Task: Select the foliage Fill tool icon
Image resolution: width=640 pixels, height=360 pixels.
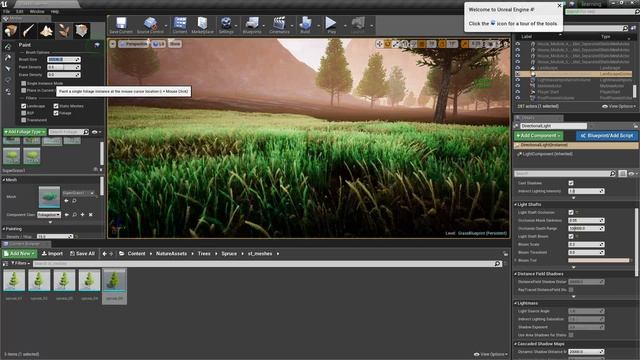Action: (x=8, y=92)
